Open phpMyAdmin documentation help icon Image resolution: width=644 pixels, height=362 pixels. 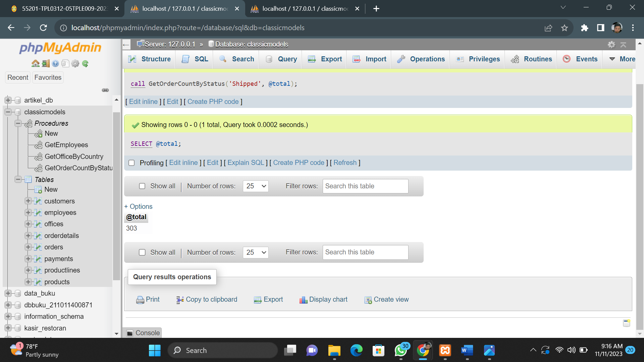click(x=55, y=63)
